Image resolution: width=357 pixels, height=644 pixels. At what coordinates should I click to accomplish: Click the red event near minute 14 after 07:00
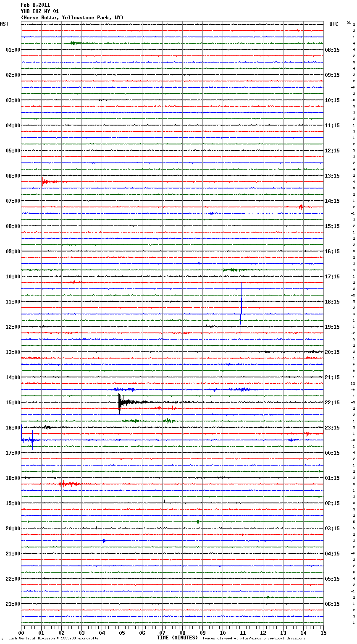pos(301,207)
